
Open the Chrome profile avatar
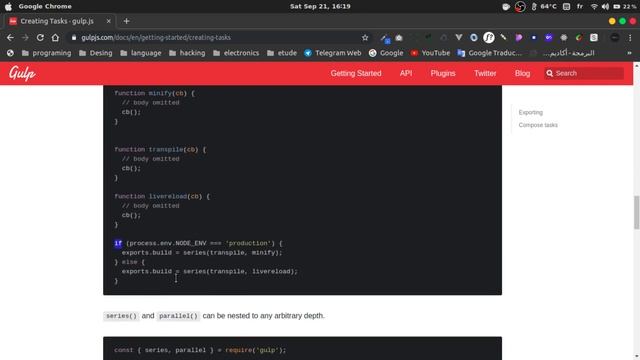click(x=615, y=38)
